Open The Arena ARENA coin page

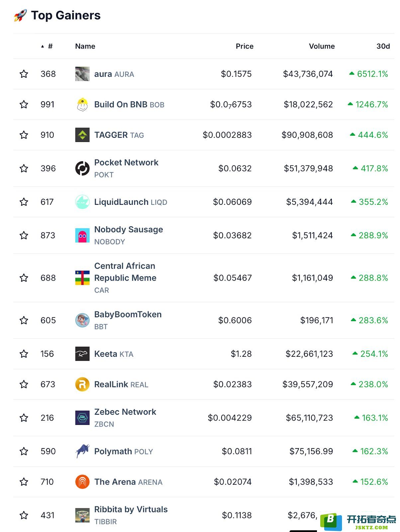click(x=128, y=482)
